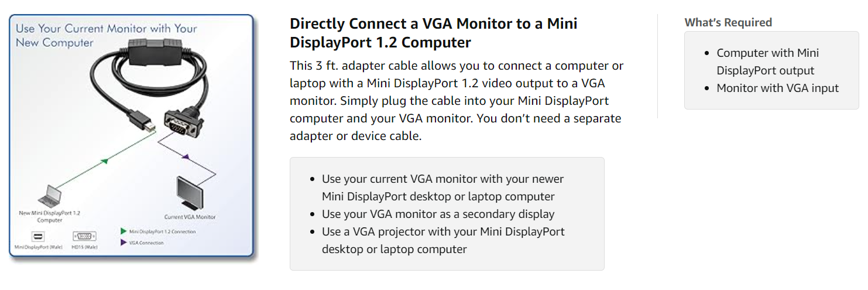The height and width of the screenshot is (290, 868).
Task: Click the "Monitor with VGA input" requirement
Action: click(x=778, y=88)
